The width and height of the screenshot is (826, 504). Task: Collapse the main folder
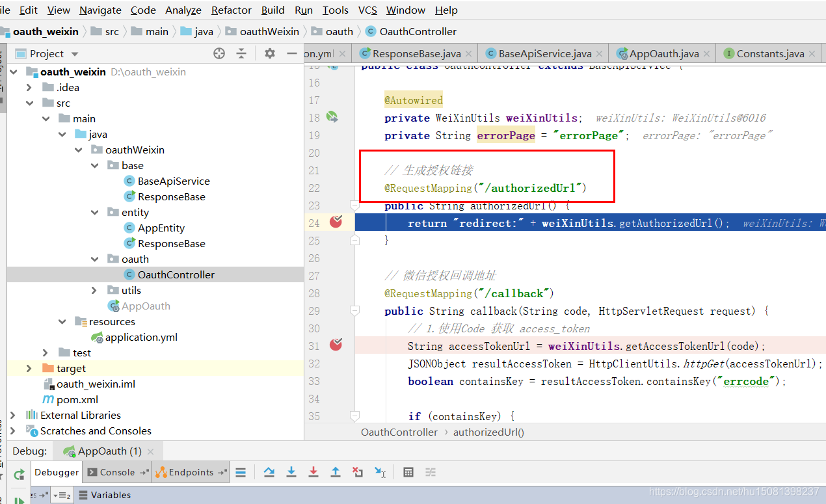pyautogui.click(x=46, y=118)
